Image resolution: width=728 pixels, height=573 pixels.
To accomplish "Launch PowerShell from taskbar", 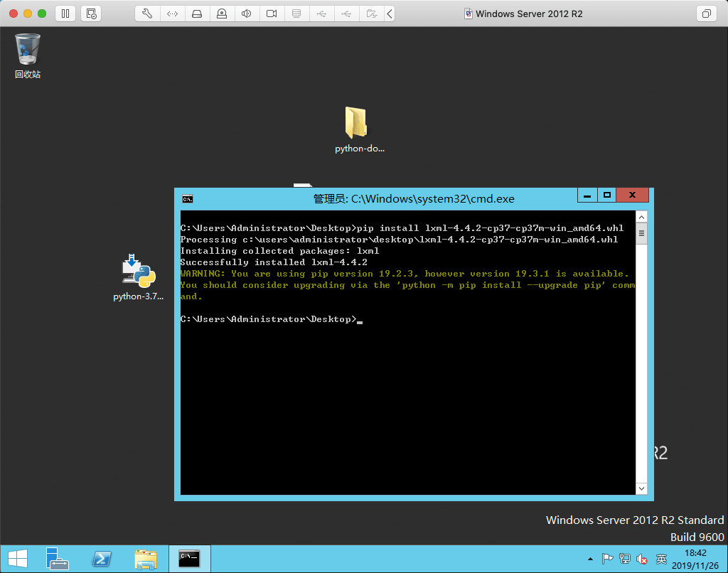I will click(102, 559).
